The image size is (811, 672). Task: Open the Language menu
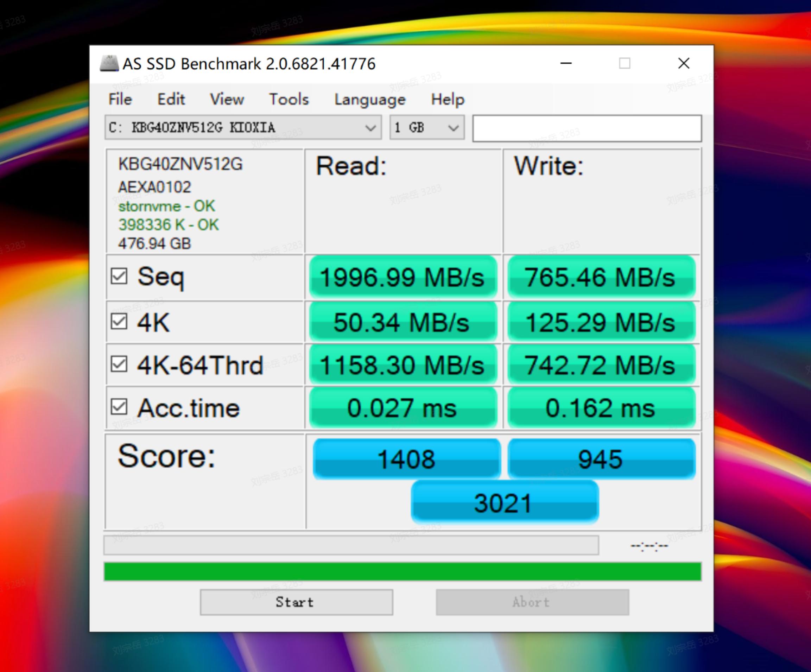point(369,99)
